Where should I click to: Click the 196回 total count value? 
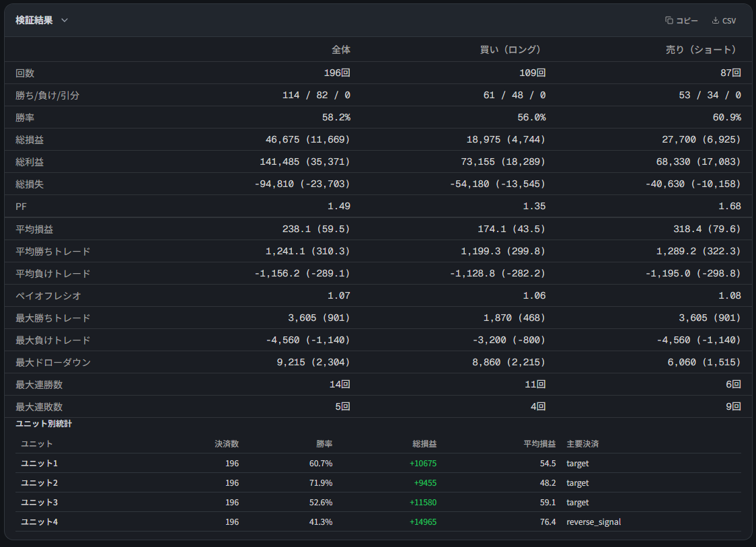point(337,73)
